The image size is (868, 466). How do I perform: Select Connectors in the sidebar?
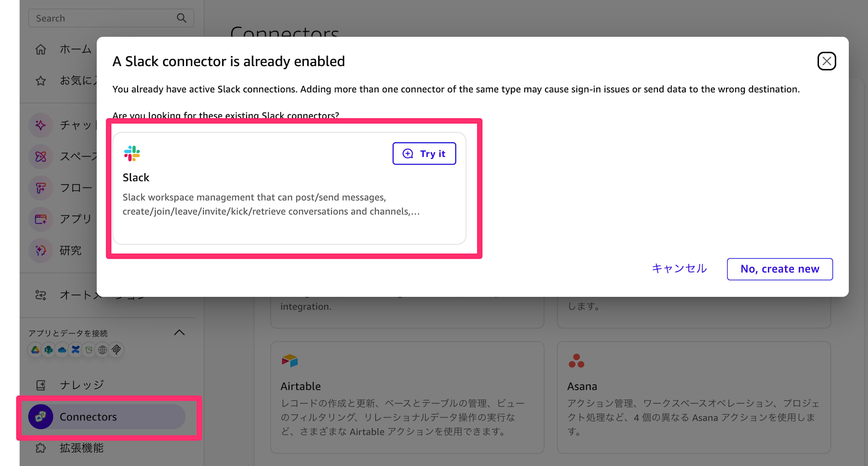coord(107,417)
